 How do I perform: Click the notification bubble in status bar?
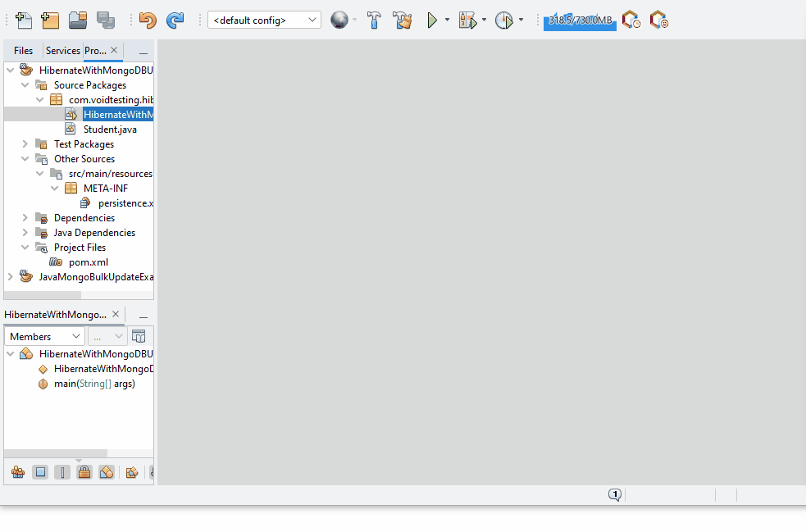point(615,494)
